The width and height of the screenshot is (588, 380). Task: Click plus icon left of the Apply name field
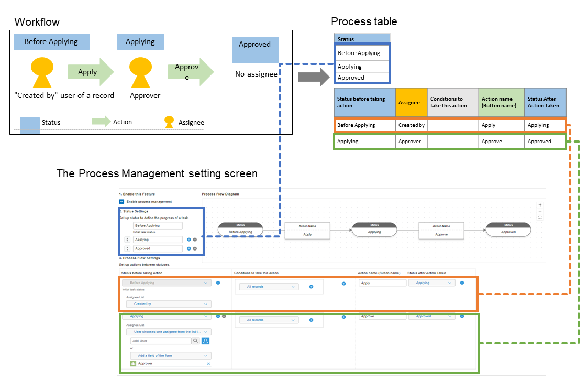click(x=343, y=284)
